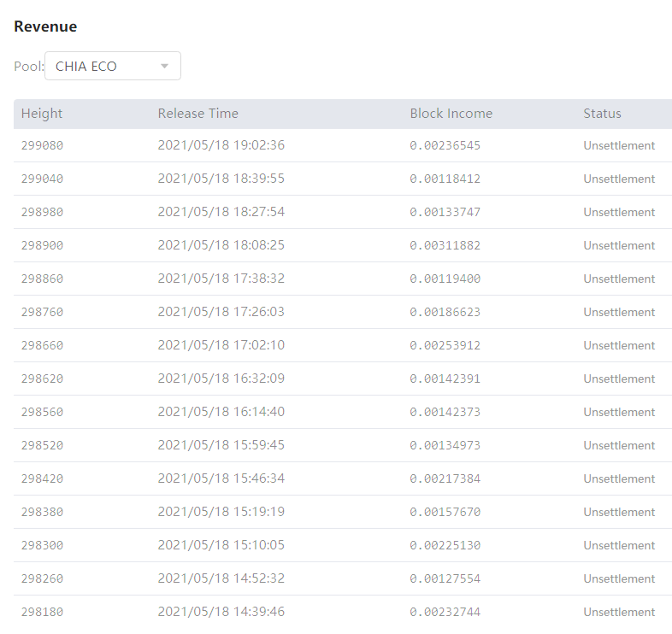The width and height of the screenshot is (672, 634).
Task: Click the Block Income column header
Action: tap(451, 114)
